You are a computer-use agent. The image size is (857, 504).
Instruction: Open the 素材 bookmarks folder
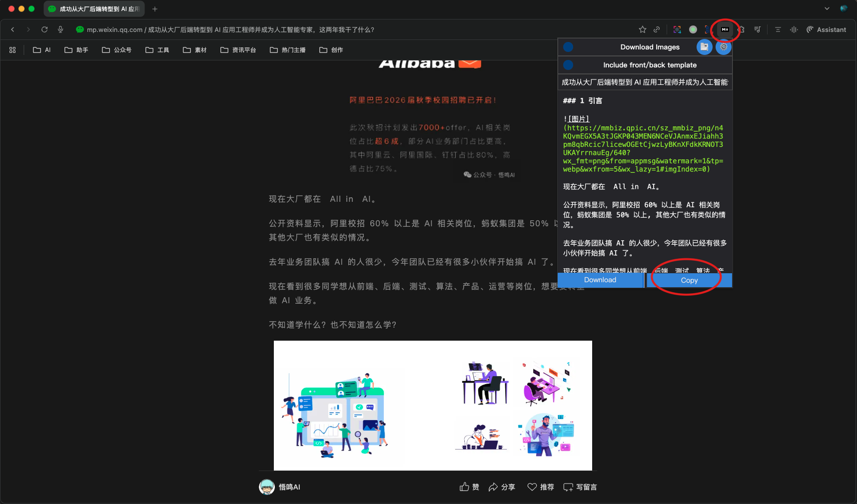pos(194,50)
